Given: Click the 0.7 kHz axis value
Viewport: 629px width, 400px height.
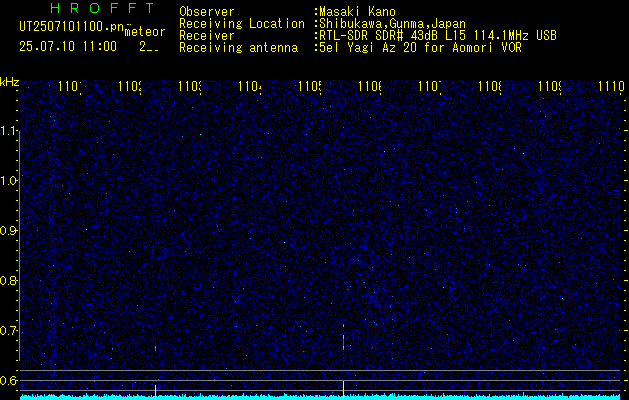Looking at the screenshot, I should pos(9,331).
